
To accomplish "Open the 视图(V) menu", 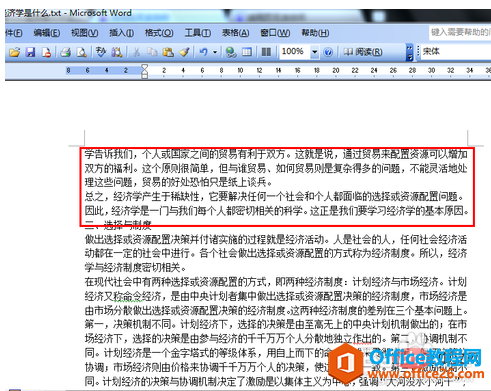I will [84, 33].
